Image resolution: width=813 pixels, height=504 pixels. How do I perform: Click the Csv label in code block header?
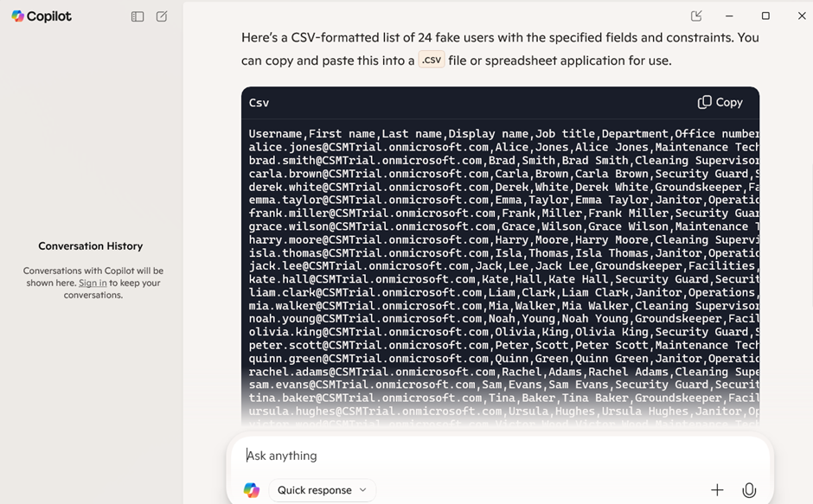(x=259, y=103)
